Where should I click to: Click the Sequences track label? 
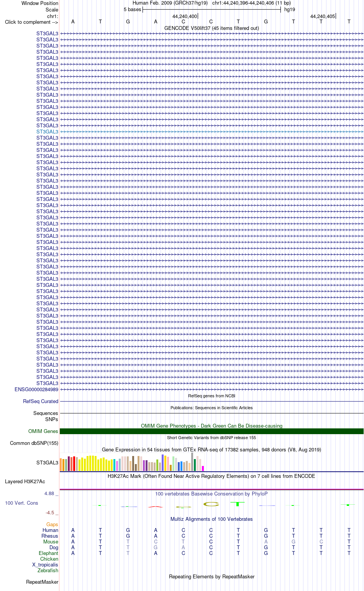click(x=46, y=413)
